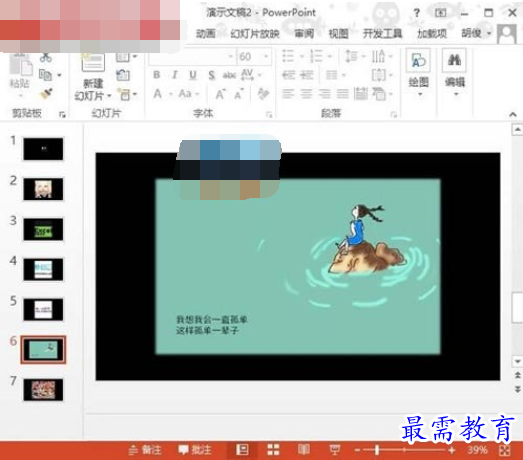The width and height of the screenshot is (523, 460).
Task: Click the Cut scissors icon
Action: pyautogui.click(x=46, y=58)
